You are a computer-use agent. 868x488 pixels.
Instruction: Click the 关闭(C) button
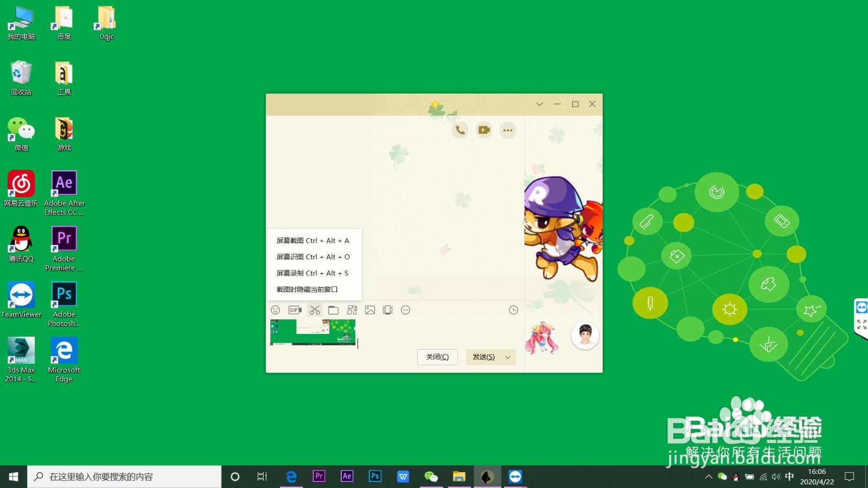coord(437,357)
